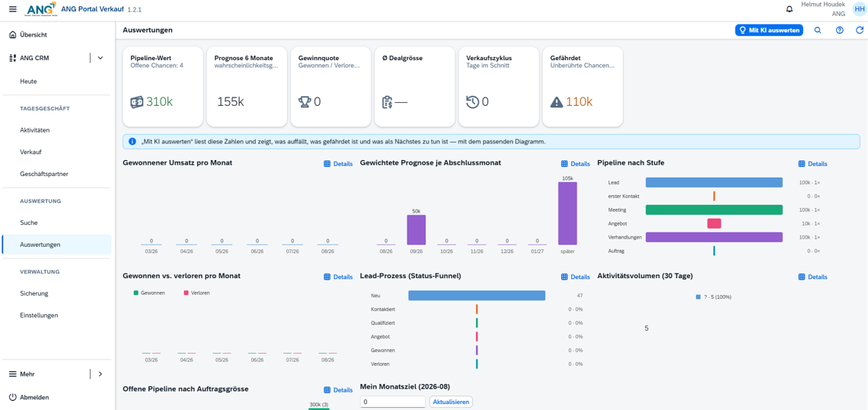868x410 pixels.
Task: Open Details link for Gewonnener Umsatz pro Monat
Action: click(x=337, y=164)
